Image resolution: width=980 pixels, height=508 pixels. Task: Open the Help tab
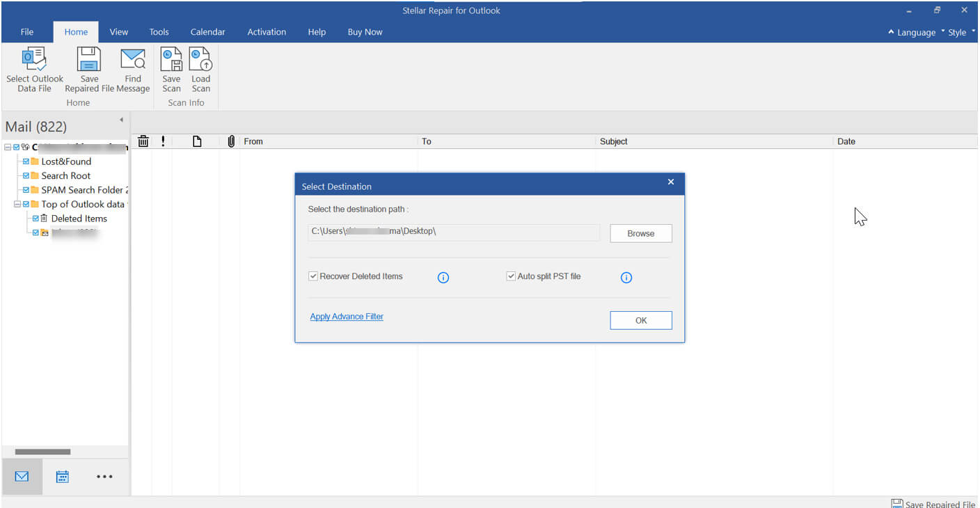pyautogui.click(x=317, y=32)
